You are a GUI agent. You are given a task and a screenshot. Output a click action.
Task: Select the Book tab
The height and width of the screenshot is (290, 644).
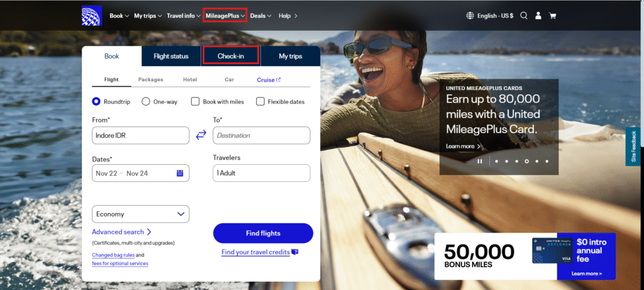(x=112, y=56)
